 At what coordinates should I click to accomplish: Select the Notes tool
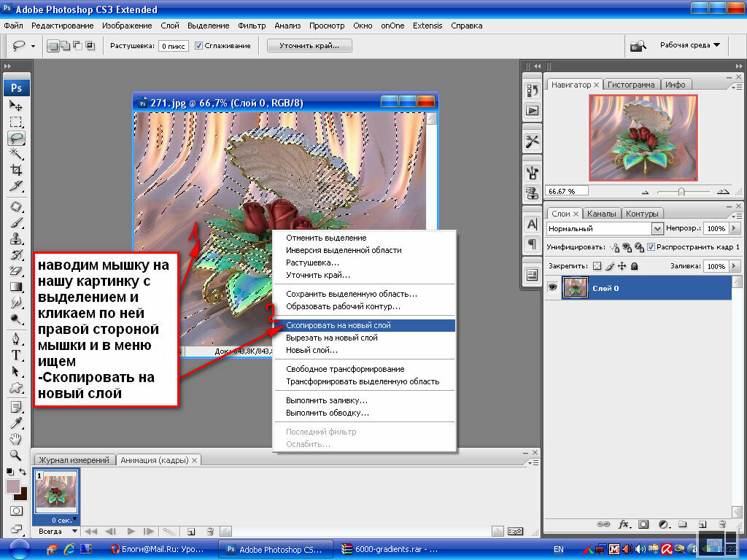pos(16,407)
